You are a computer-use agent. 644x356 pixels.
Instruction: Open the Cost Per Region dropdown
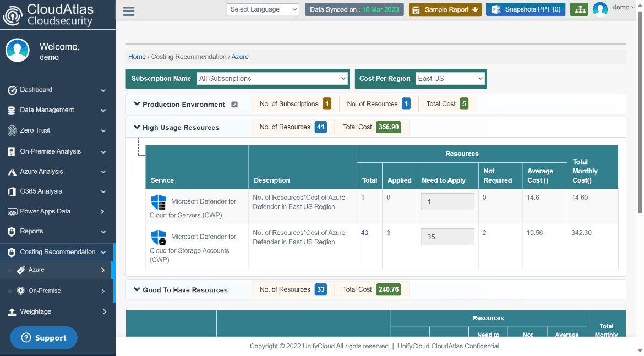click(450, 79)
